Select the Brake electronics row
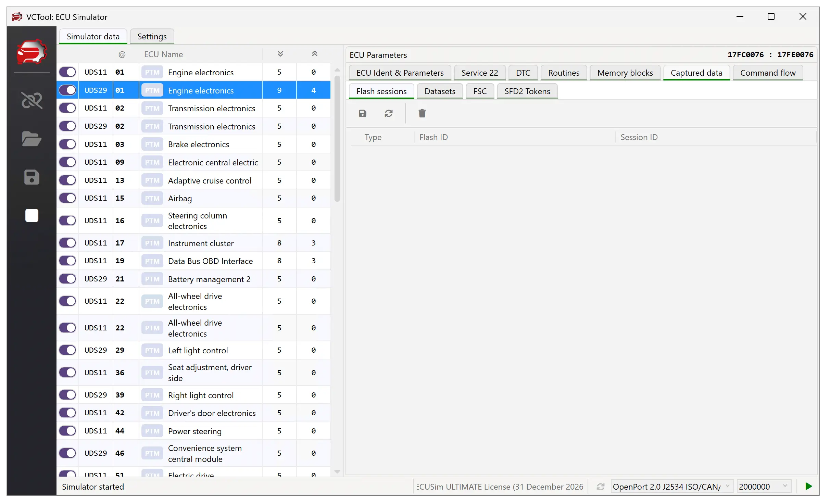830x504 pixels. 199,144
